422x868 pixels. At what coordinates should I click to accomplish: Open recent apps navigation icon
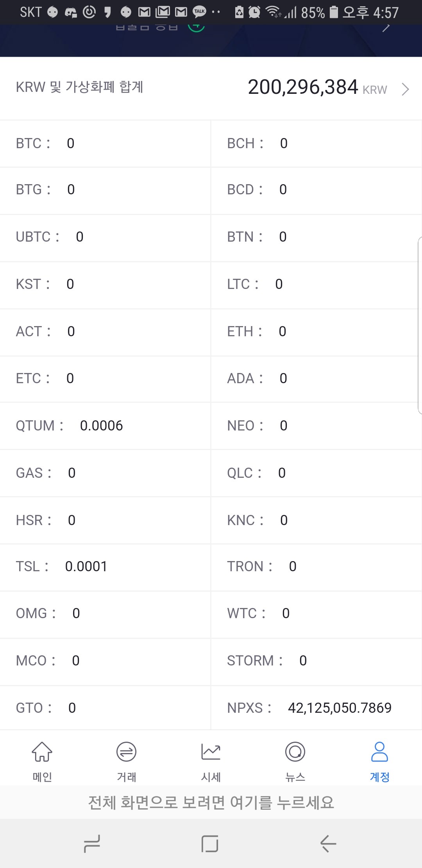[x=92, y=843]
